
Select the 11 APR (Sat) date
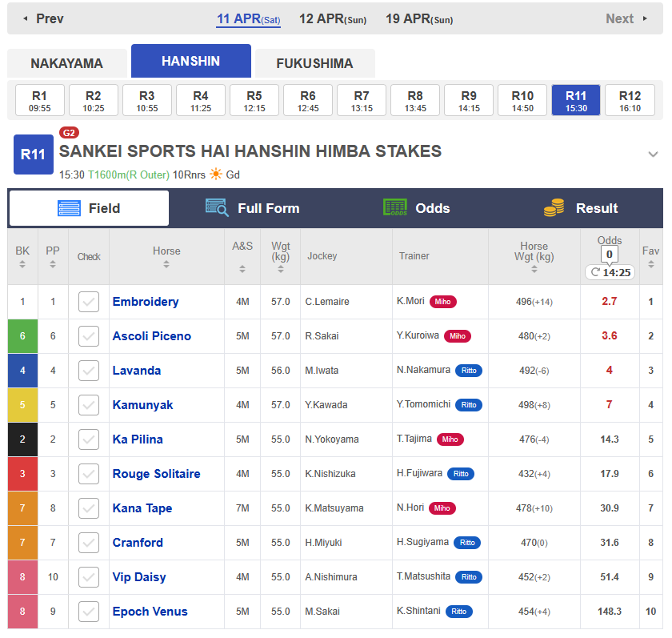[249, 19]
